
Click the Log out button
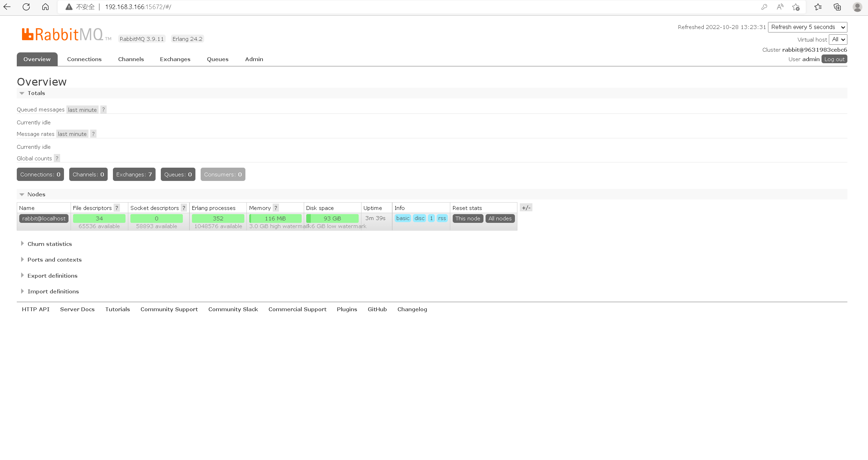click(x=834, y=59)
